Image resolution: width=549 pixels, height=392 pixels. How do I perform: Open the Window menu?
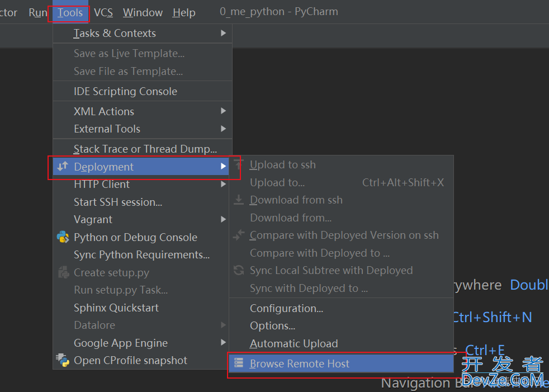tap(143, 13)
